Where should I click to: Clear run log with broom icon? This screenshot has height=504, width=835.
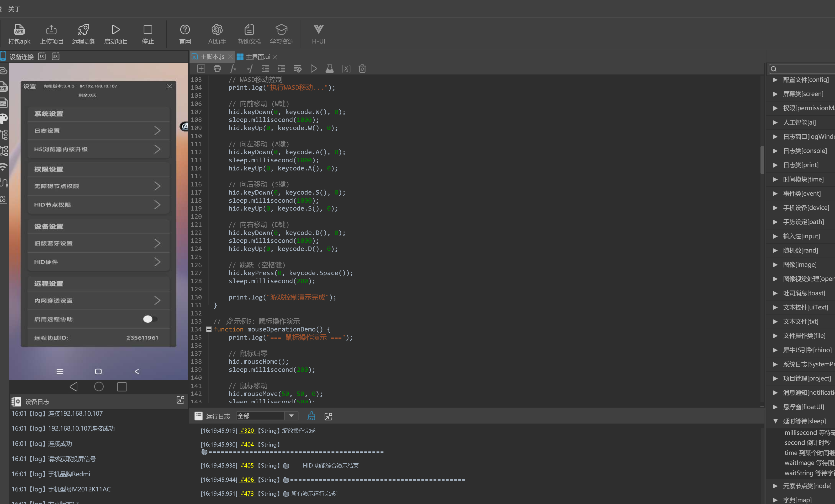point(311,416)
